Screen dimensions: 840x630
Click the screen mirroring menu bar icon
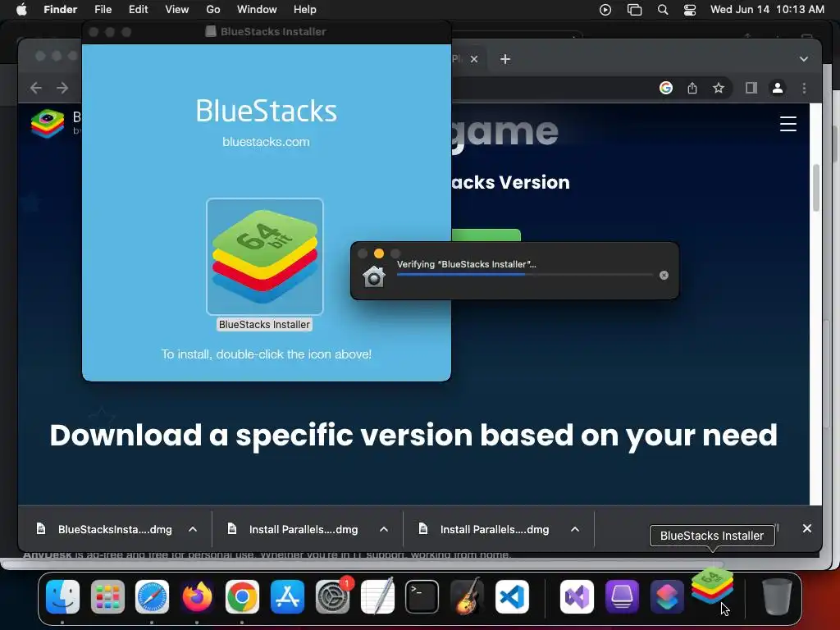click(634, 10)
